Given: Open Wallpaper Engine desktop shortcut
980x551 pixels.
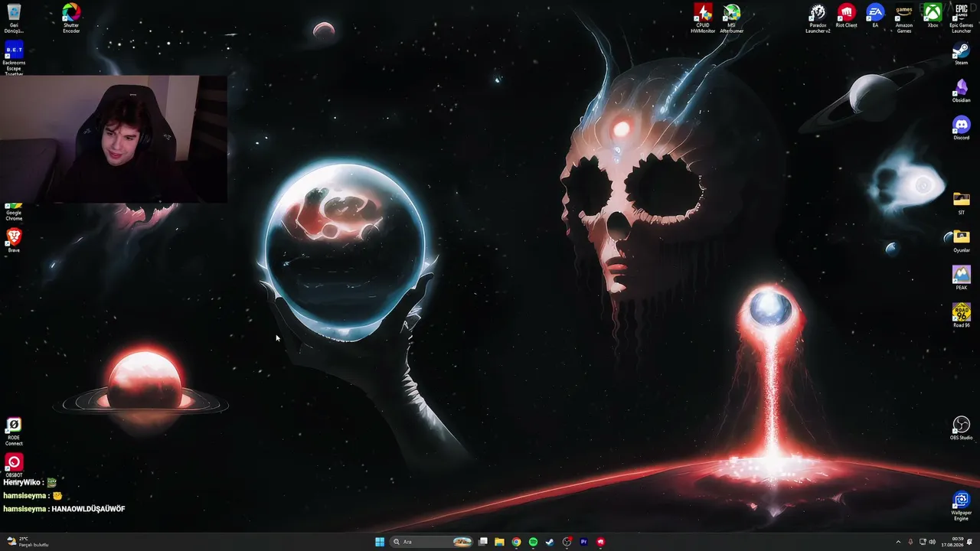Looking at the screenshot, I should tap(962, 506).
